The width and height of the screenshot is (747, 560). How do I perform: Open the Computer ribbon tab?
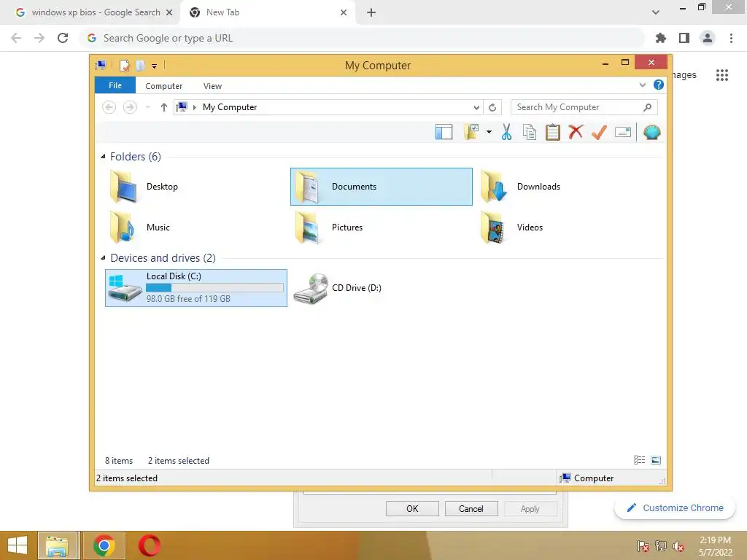[x=164, y=86]
